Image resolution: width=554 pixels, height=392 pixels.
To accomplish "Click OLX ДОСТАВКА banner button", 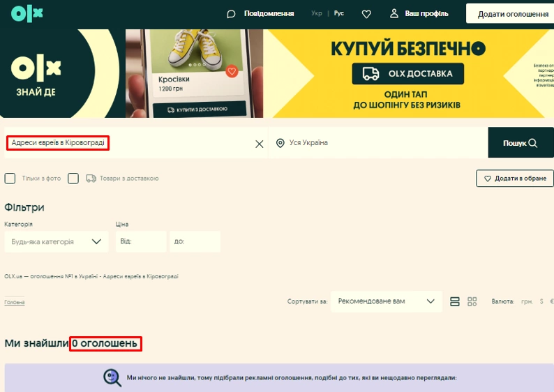I will coord(407,73).
